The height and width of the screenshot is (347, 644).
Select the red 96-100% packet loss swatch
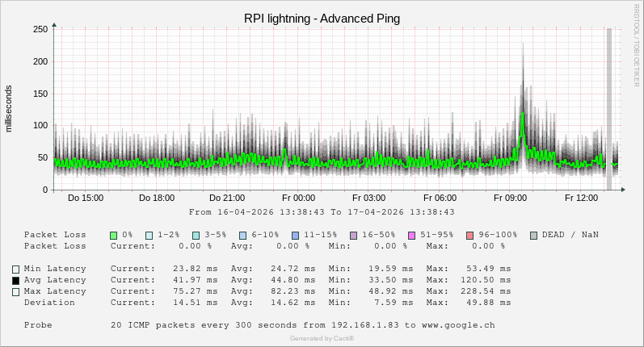pyautogui.click(x=469, y=235)
